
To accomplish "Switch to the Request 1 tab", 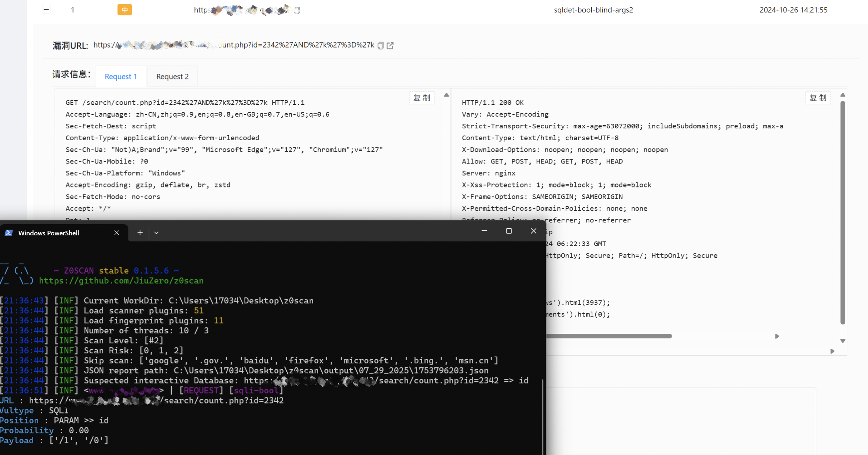I will pos(121,77).
